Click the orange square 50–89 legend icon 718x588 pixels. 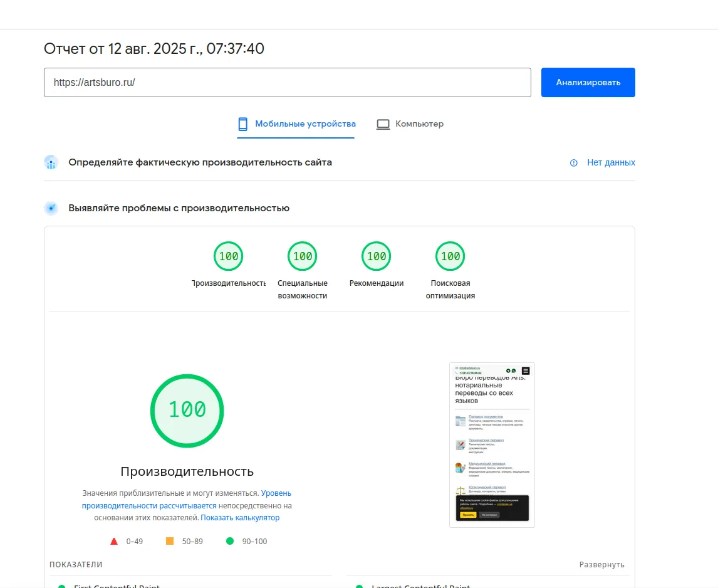point(169,541)
